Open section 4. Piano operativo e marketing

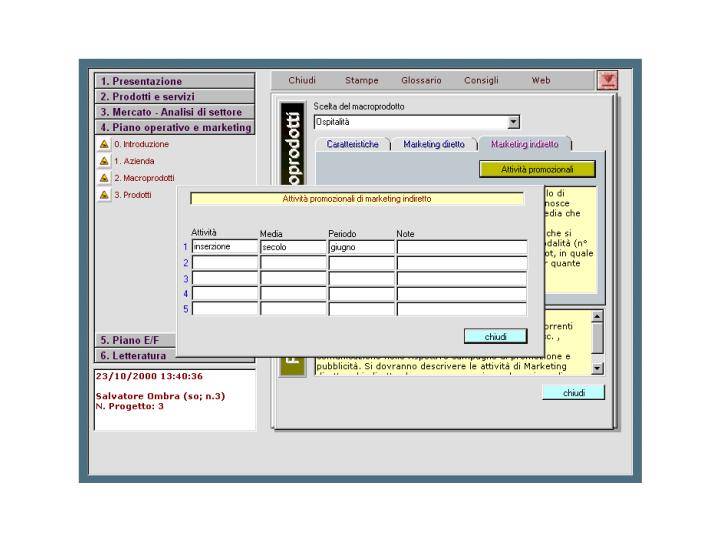(x=174, y=127)
